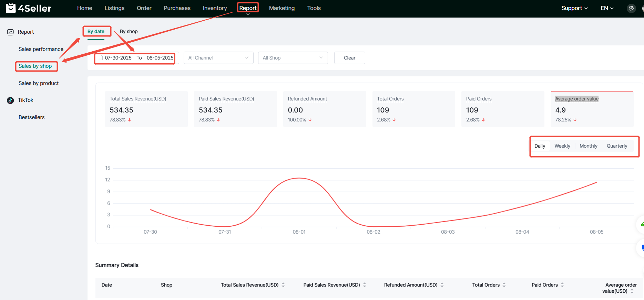Open the Marketing menu
This screenshot has width=644, height=300.
[282, 8]
